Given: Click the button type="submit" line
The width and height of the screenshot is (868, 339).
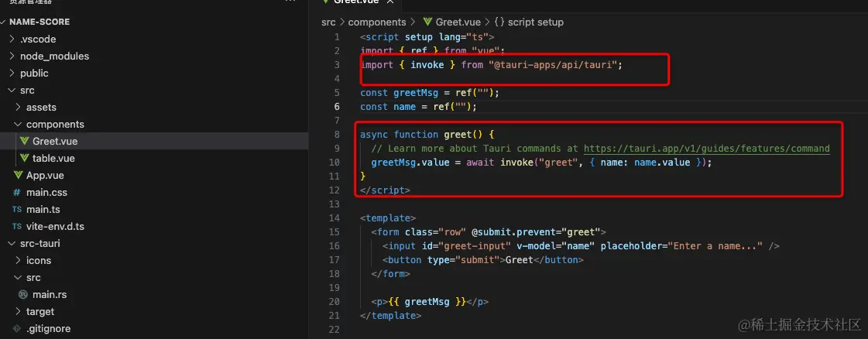Looking at the screenshot, I should point(483,260).
